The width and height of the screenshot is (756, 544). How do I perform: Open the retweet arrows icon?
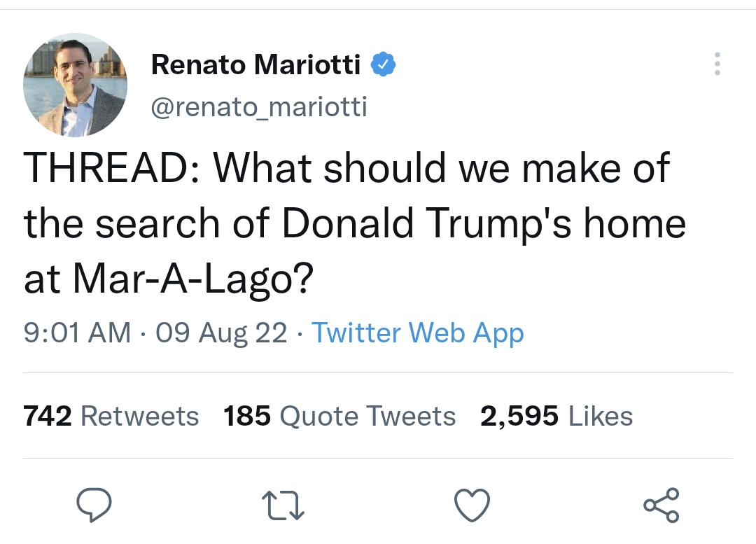click(x=283, y=503)
